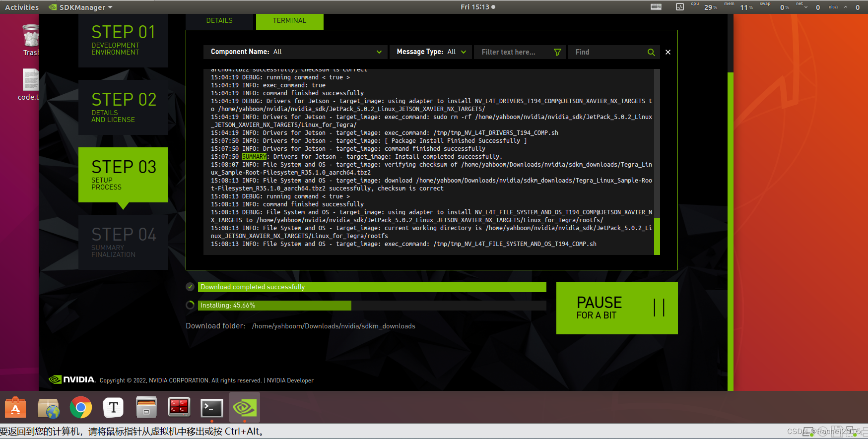
Task: Select STEP 03 Setup Process
Action: (123, 175)
